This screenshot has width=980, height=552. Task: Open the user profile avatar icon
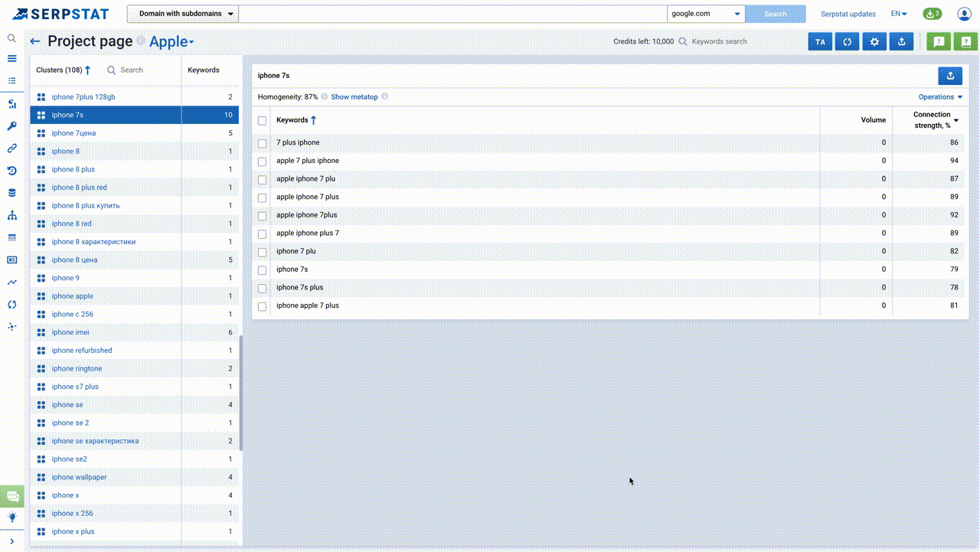(964, 14)
